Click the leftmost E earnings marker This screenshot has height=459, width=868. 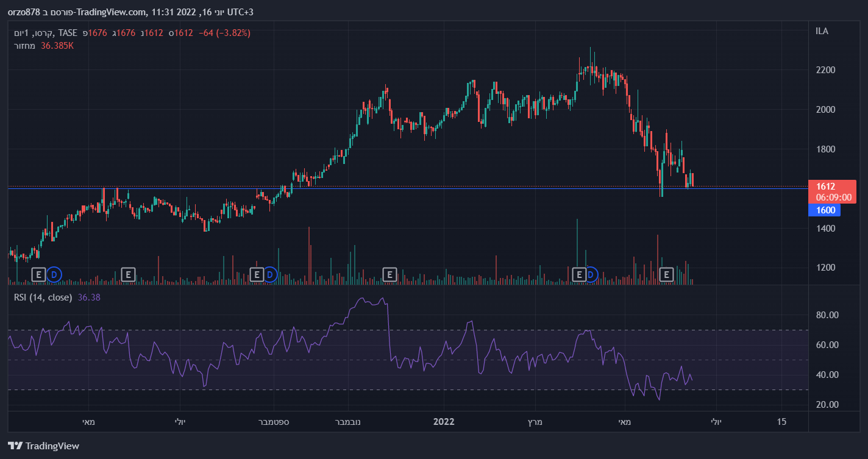tap(38, 275)
